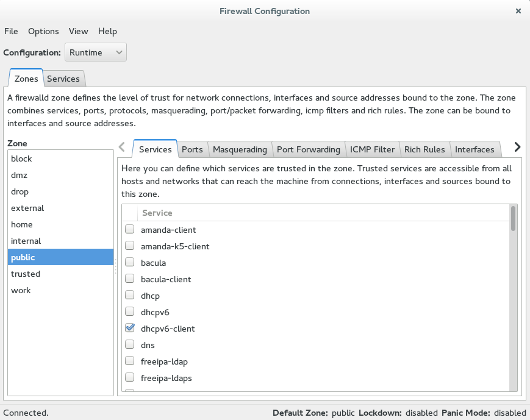Viewport: 530px width, 420px height.
Task: Open the Interfaces tab
Action: [x=475, y=149]
